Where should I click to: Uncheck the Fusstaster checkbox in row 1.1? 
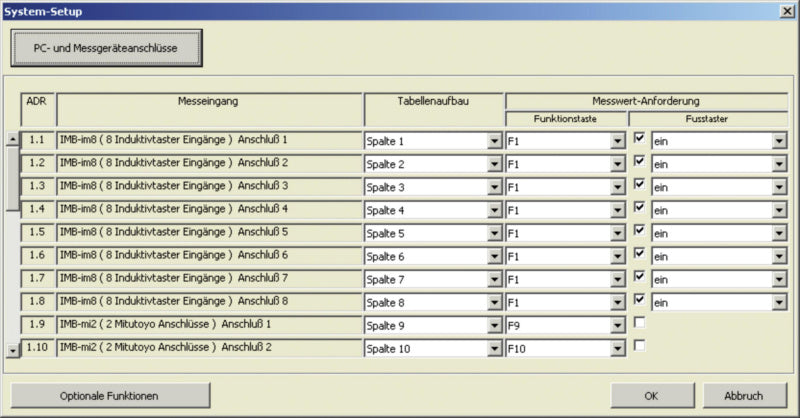[x=639, y=139]
